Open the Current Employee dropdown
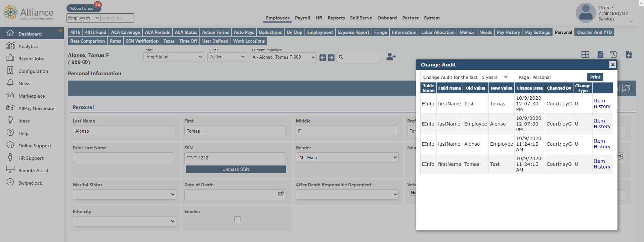This screenshot has width=644, height=242. click(283, 57)
